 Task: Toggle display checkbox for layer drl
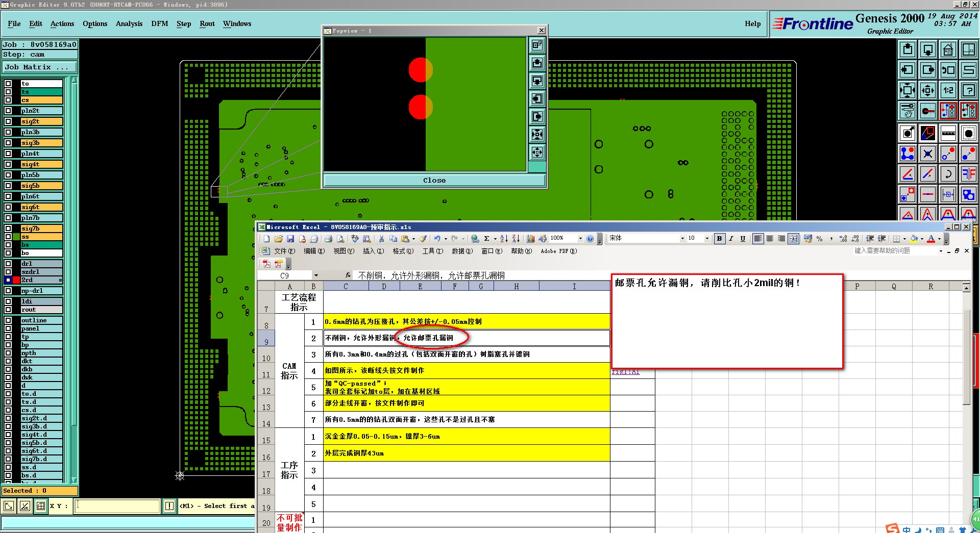pyautogui.click(x=8, y=264)
